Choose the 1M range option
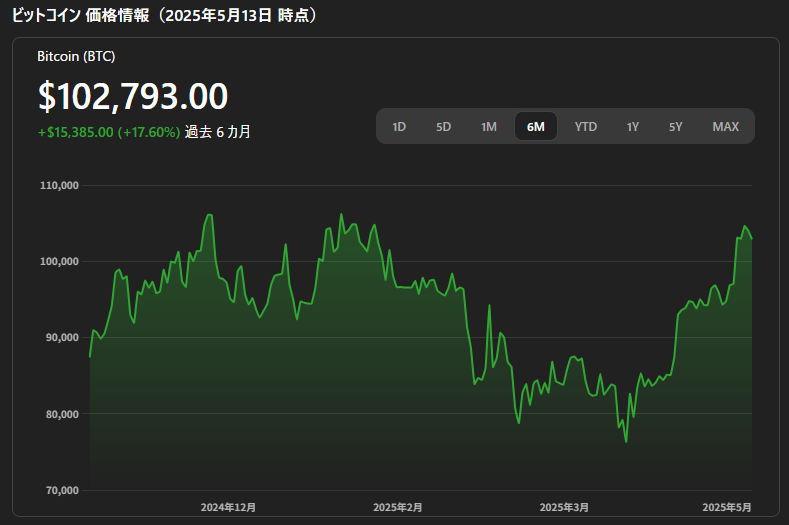 click(489, 126)
